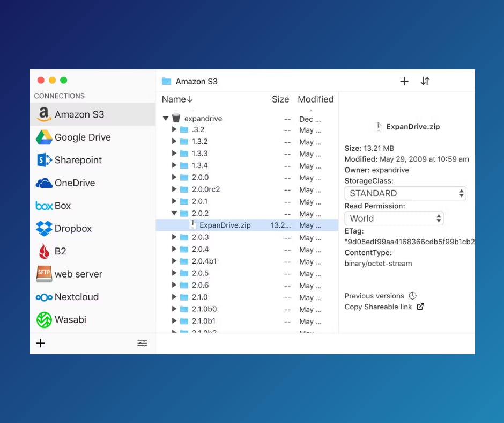Select the ExpanDrive.zip file in the list
Viewport: 504px width, 423px height.
(x=225, y=225)
